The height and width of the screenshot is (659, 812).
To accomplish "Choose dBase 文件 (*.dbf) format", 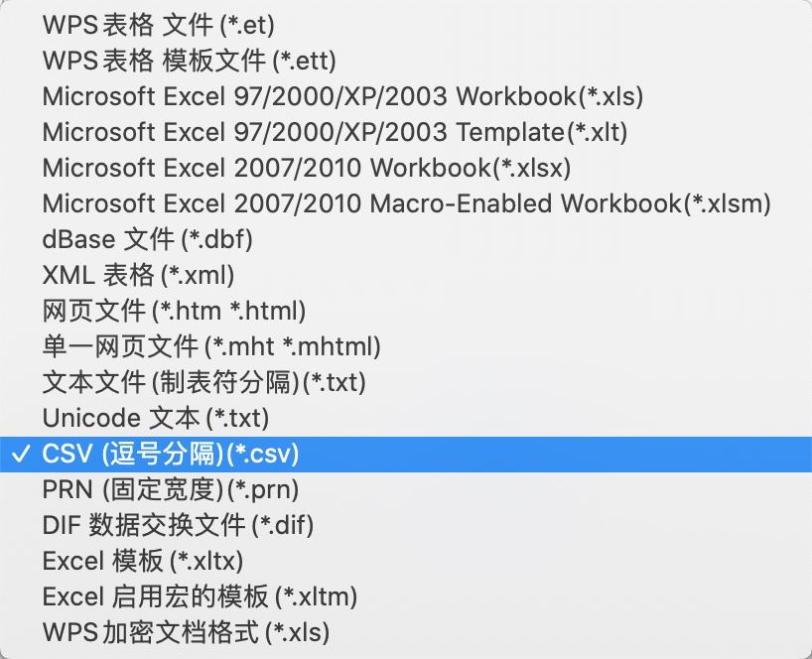I will (x=148, y=239).
